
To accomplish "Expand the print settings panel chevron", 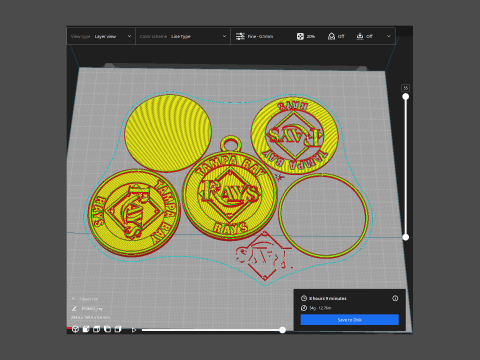I will click(388, 36).
